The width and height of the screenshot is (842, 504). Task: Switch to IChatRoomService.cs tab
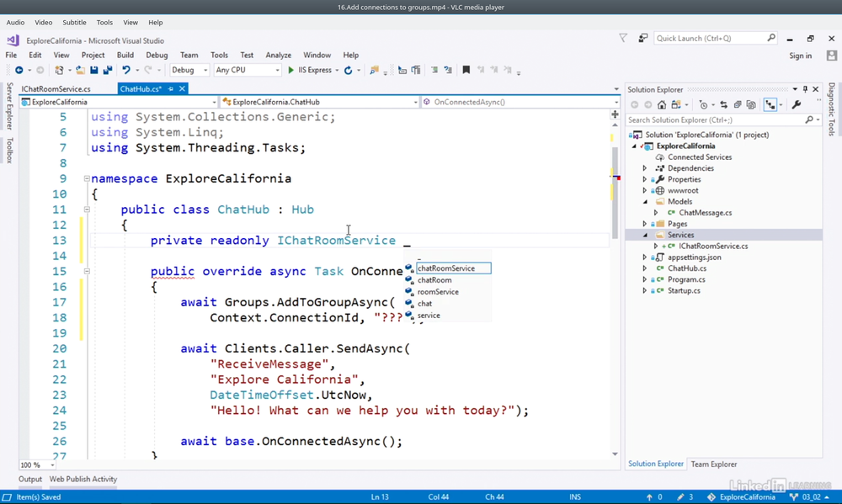click(x=56, y=89)
